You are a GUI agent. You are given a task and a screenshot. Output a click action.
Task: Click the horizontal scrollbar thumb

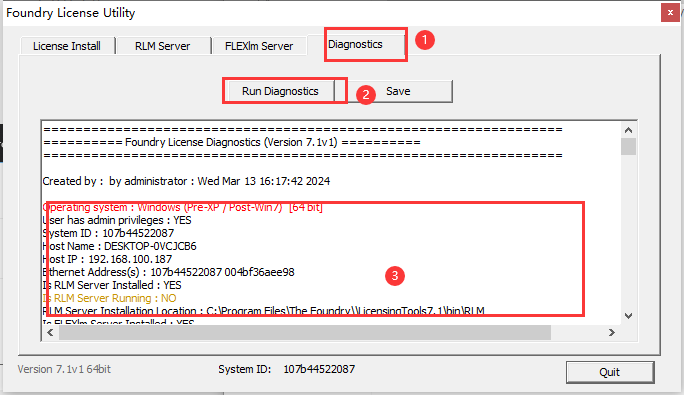click(x=305, y=333)
